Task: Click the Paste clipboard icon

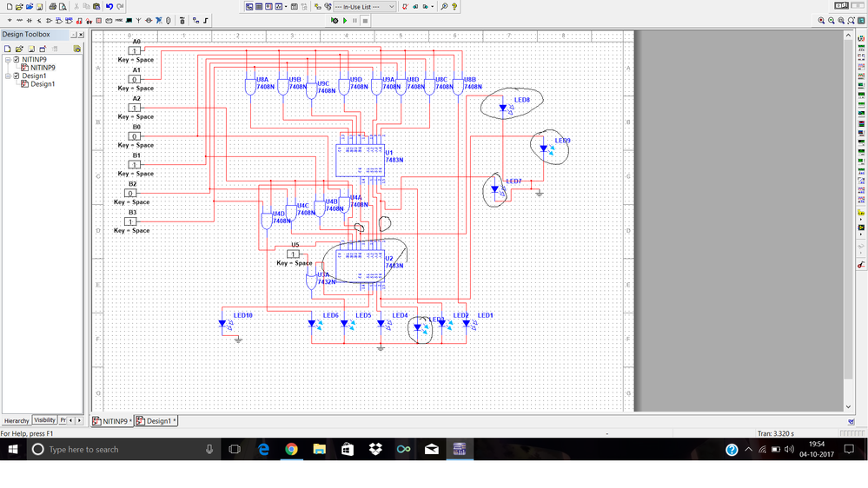Action: pos(96,7)
